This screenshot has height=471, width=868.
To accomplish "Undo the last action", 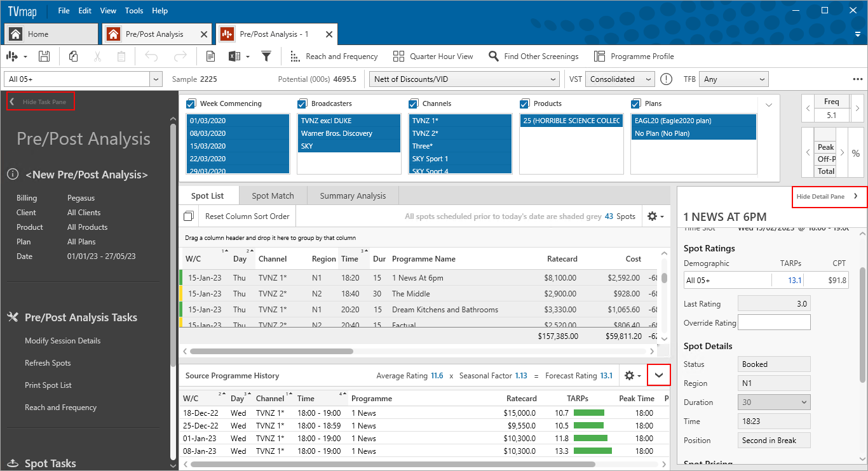I will [x=151, y=56].
